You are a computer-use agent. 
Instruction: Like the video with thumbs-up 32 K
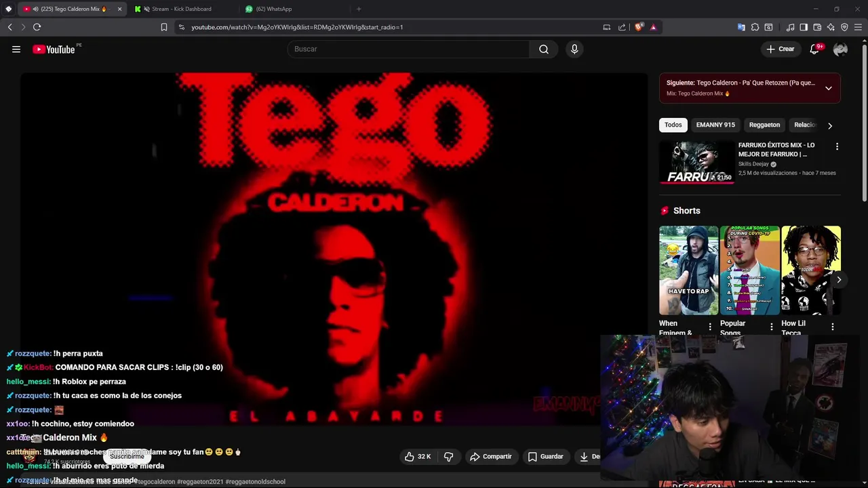(x=418, y=457)
